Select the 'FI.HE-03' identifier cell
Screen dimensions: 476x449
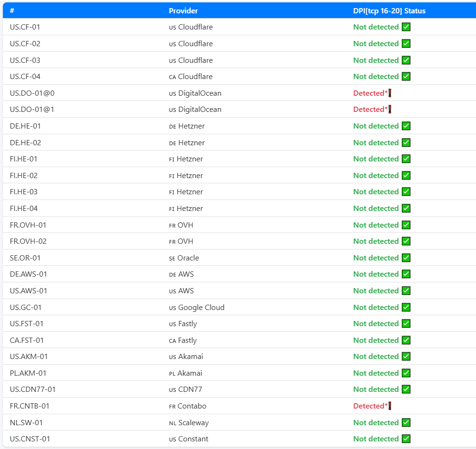24,191
